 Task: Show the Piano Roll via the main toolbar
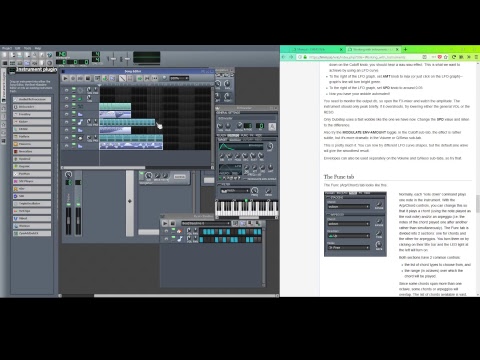[x=20, y=63]
